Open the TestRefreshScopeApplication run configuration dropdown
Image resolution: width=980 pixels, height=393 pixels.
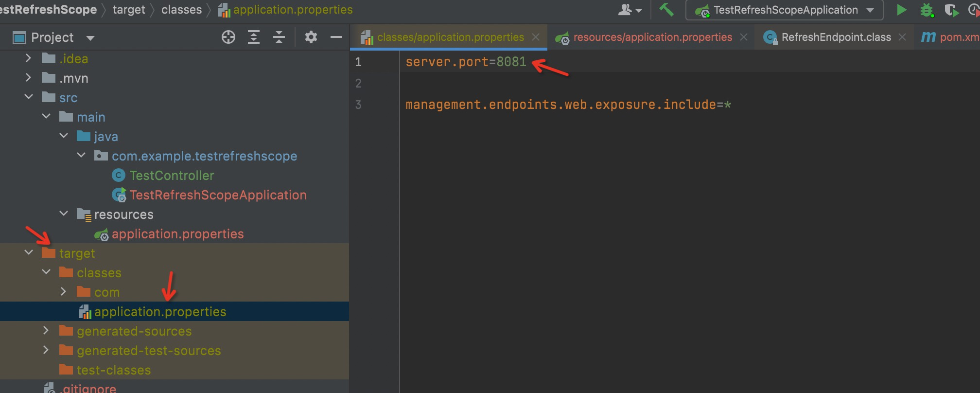[x=784, y=10]
